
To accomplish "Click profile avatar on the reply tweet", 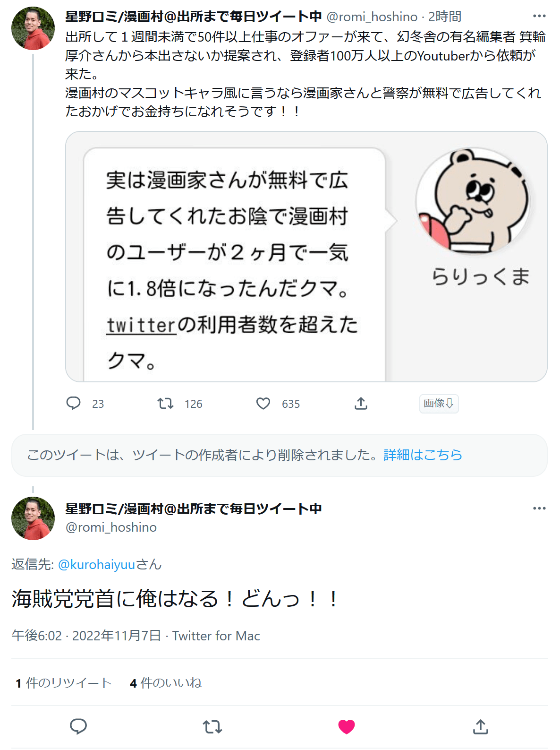I will 33,518.
